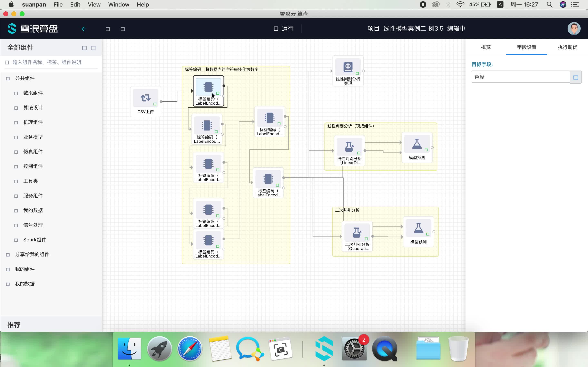Click 模型预测 node in 二次判别分析 group
This screenshot has width=588, height=367.
click(418, 229)
